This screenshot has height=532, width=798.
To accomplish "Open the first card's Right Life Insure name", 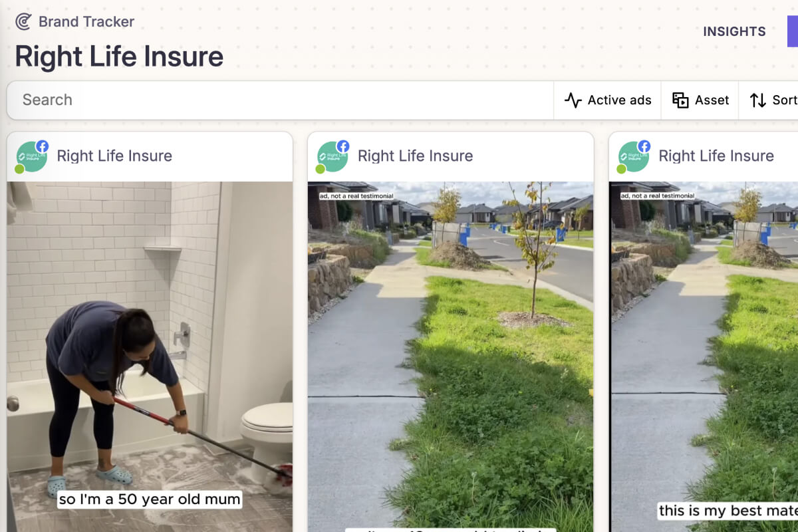I will click(x=114, y=156).
